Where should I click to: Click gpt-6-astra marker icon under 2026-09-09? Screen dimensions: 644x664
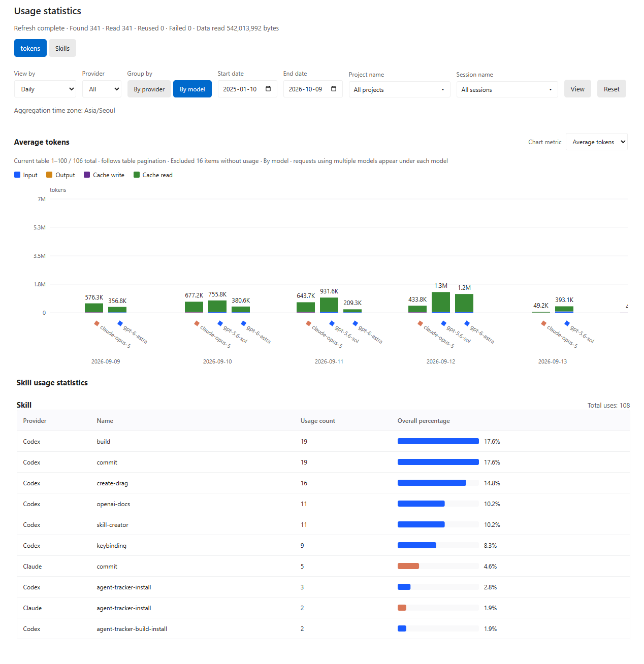(x=120, y=323)
